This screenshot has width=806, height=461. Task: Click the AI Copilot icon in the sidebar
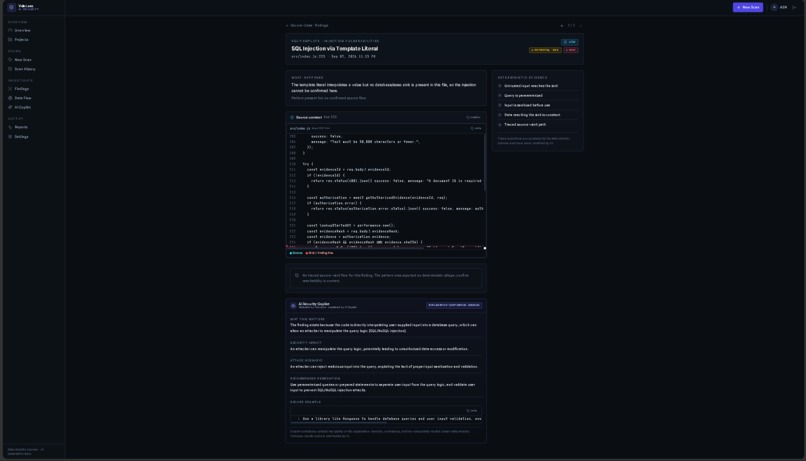click(10, 107)
